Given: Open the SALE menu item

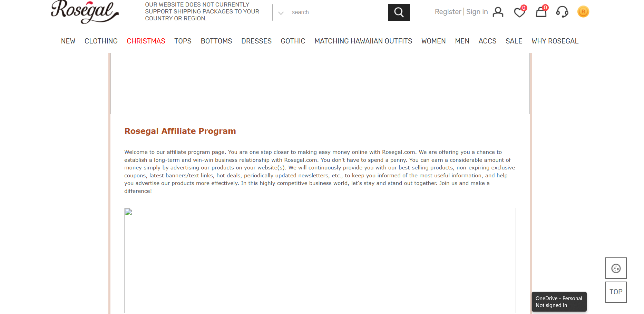Looking at the screenshot, I should click(514, 41).
